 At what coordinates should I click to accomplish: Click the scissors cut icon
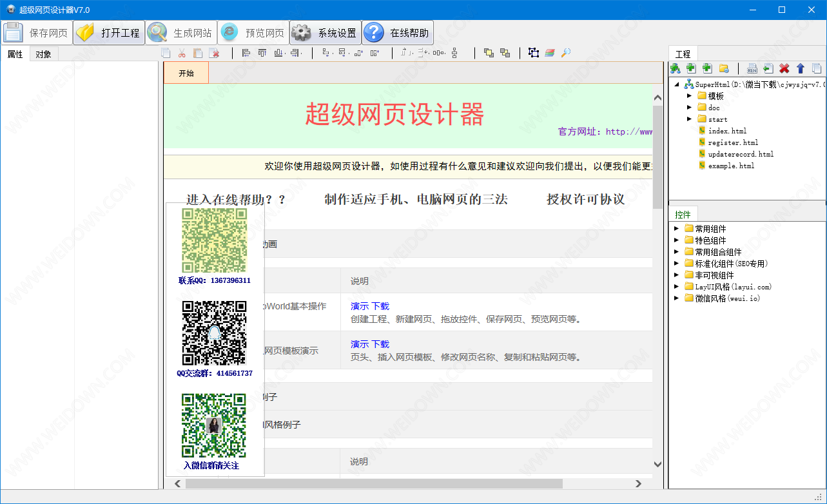click(182, 53)
